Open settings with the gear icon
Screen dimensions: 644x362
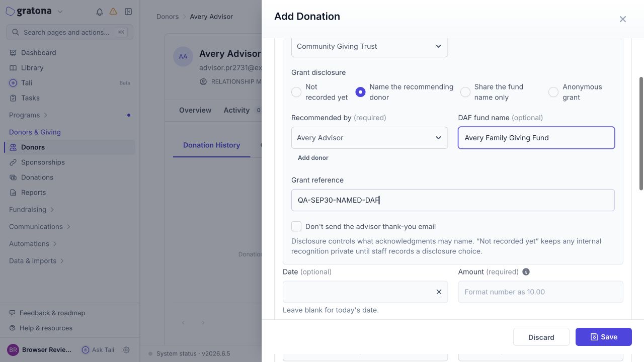[x=126, y=350]
